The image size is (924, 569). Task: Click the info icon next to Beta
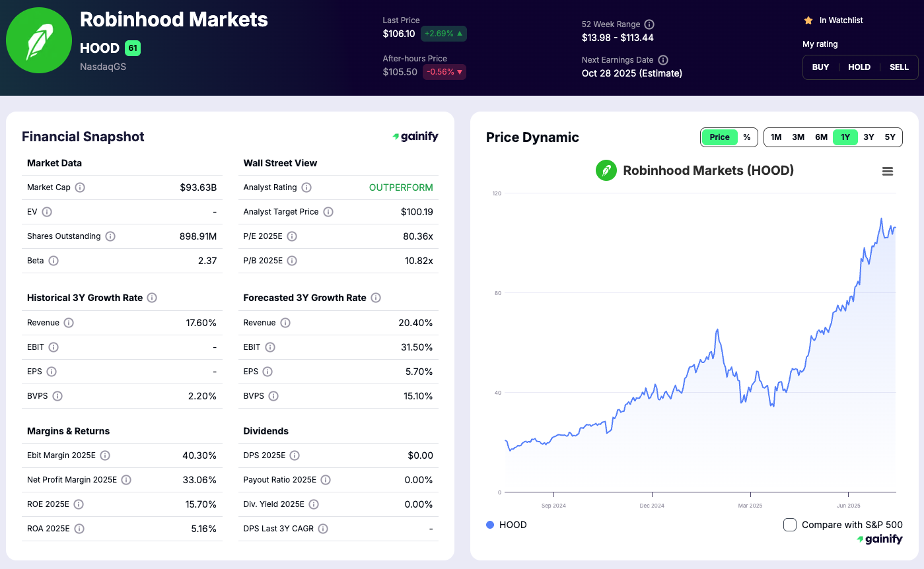tap(53, 261)
